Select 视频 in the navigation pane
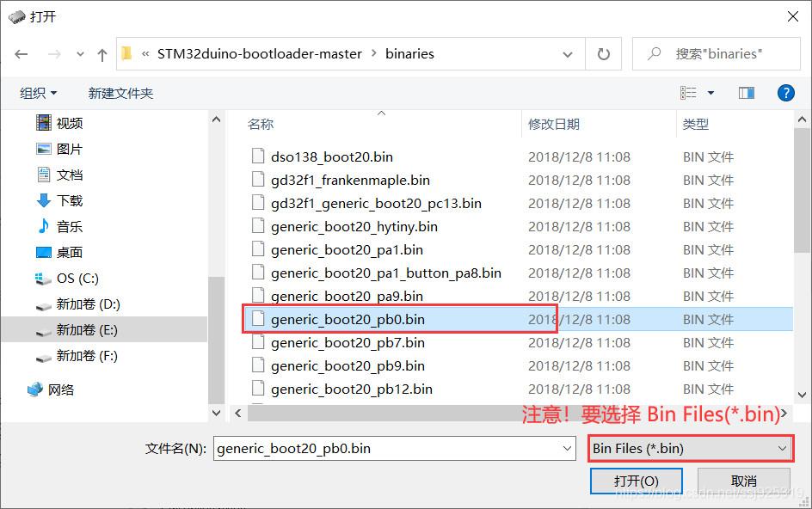 (70, 123)
